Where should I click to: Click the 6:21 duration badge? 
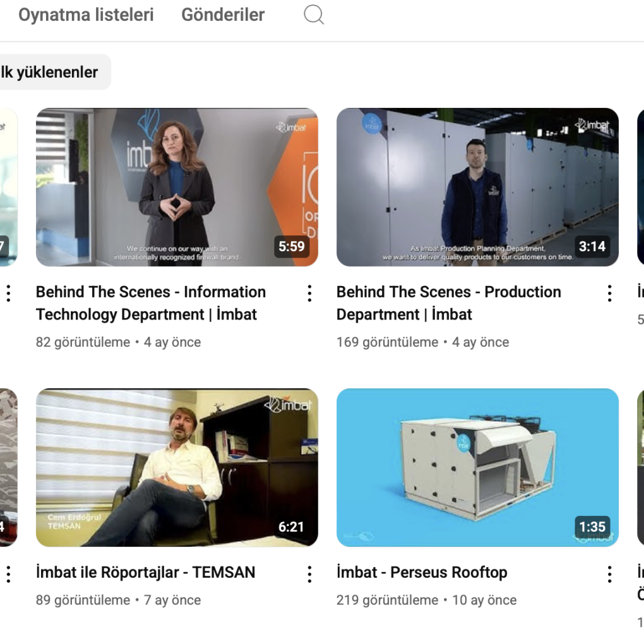tap(291, 527)
